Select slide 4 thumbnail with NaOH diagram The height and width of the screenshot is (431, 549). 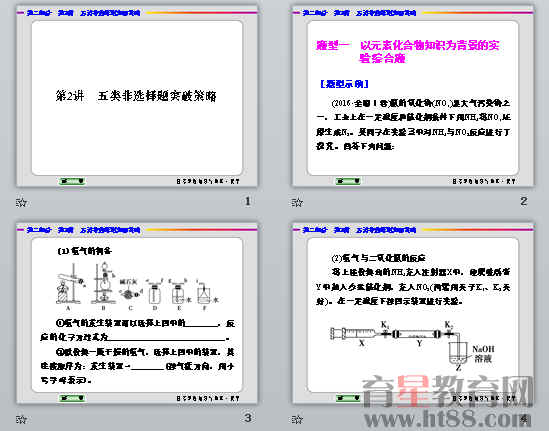point(413,313)
